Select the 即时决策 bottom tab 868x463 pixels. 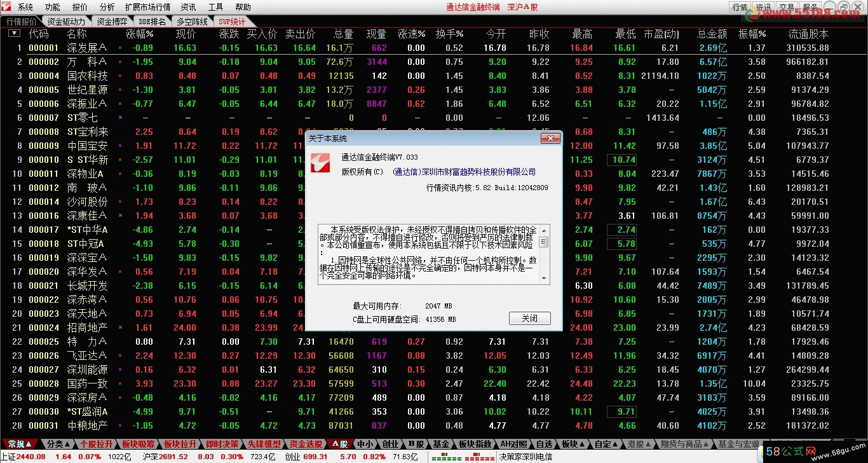click(x=222, y=444)
